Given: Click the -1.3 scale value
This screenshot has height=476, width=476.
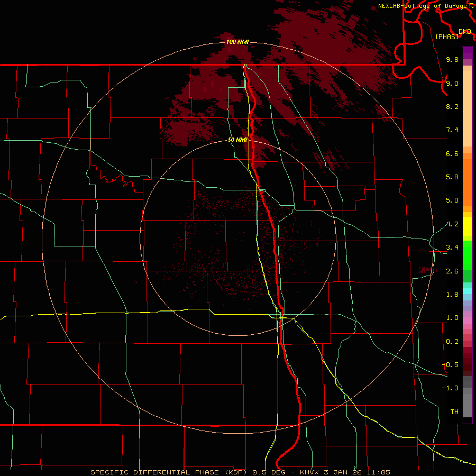Looking at the screenshot, I should tap(450, 388).
